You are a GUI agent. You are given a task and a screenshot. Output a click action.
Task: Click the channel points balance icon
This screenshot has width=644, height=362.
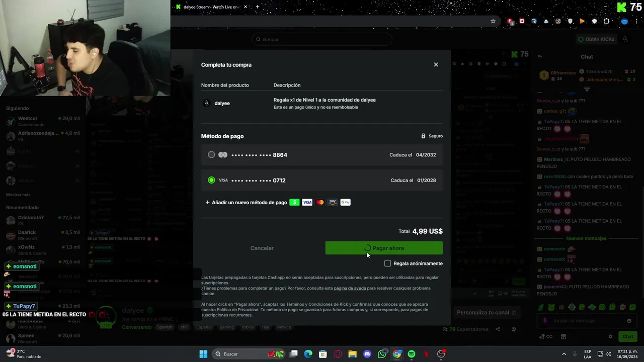(x=545, y=336)
